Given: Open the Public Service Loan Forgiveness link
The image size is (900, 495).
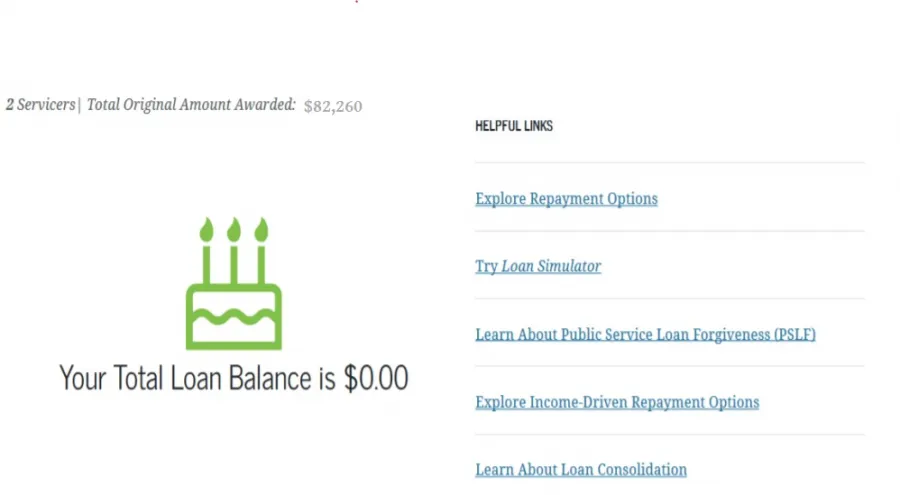Looking at the screenshot, I should [645, 334].
